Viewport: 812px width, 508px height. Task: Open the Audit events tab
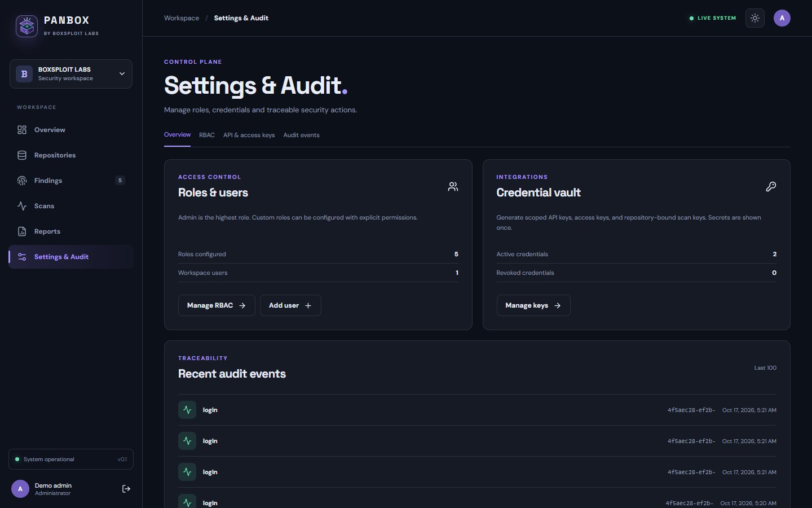(x=301, y=135)
